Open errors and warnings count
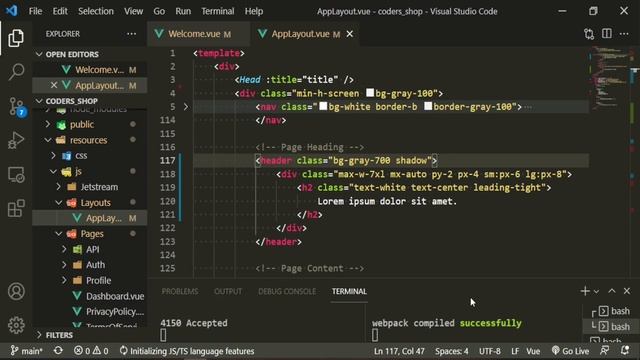This screenshot has width=640, height=360. (x=91, y=351)
